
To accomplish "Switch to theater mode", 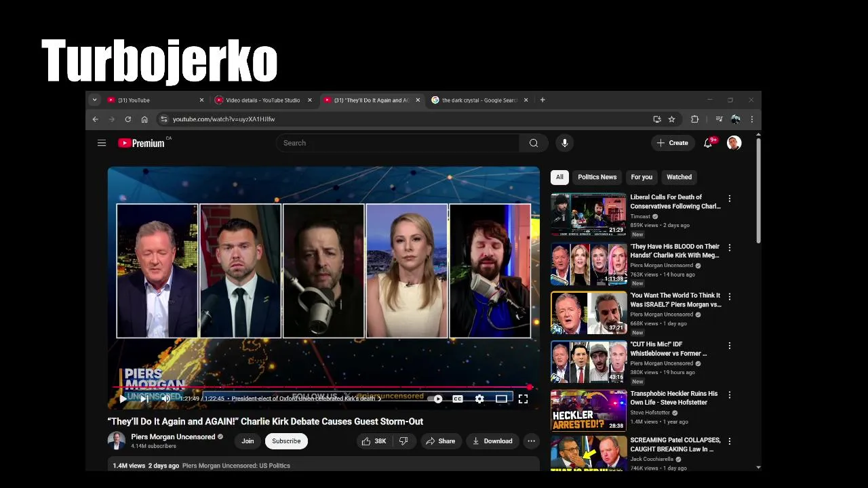I will click(x=501, y=399).
